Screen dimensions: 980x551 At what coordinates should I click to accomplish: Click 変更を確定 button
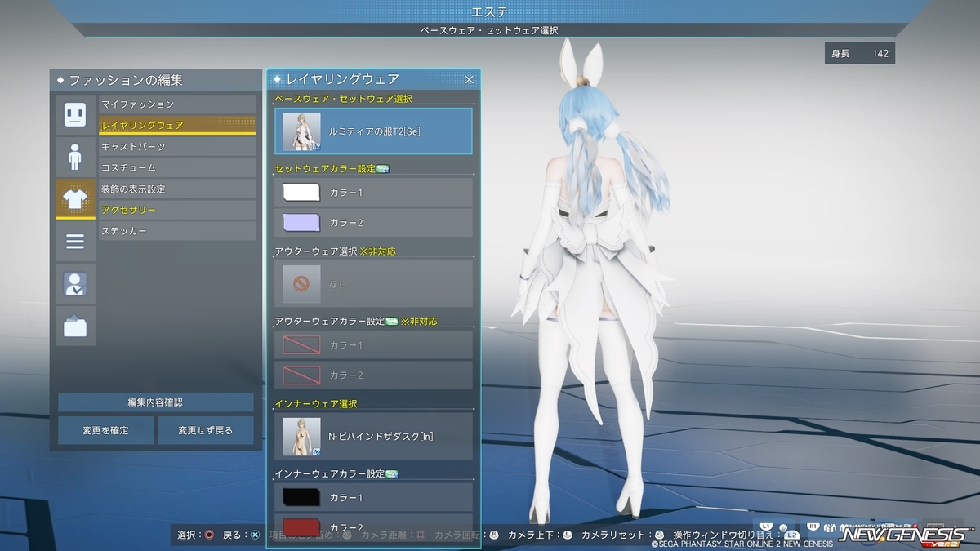(105, 430)
